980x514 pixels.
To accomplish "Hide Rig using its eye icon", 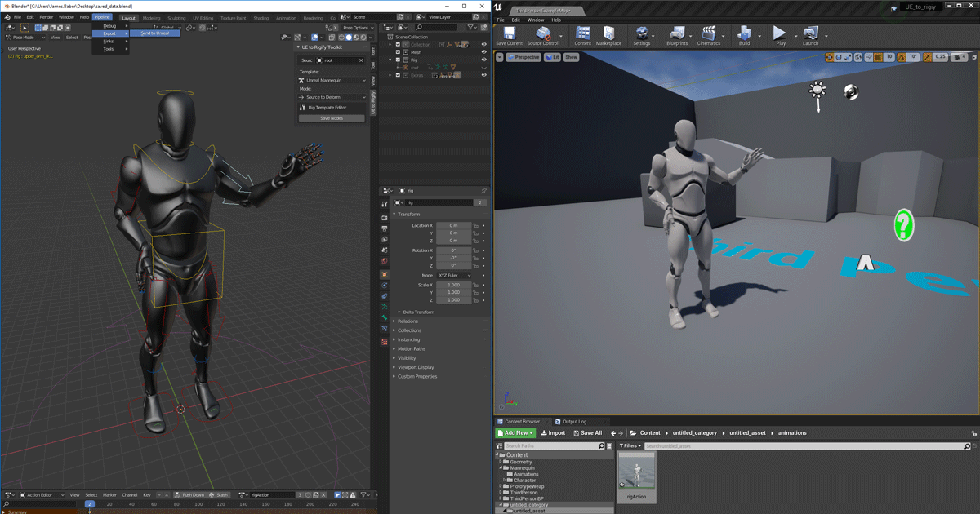I will [x=484, y=60].
